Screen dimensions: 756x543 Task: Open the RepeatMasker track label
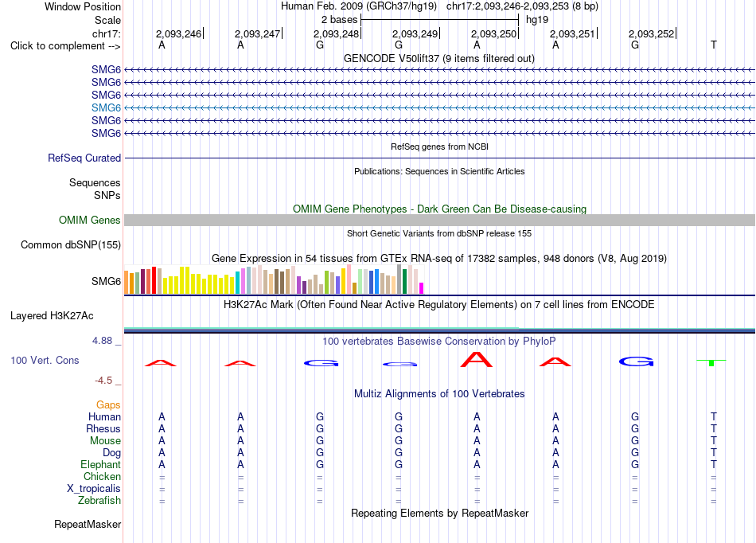88,524
